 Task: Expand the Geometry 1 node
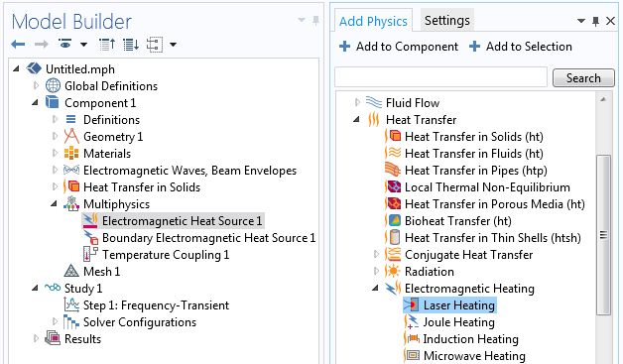(55, 136)
